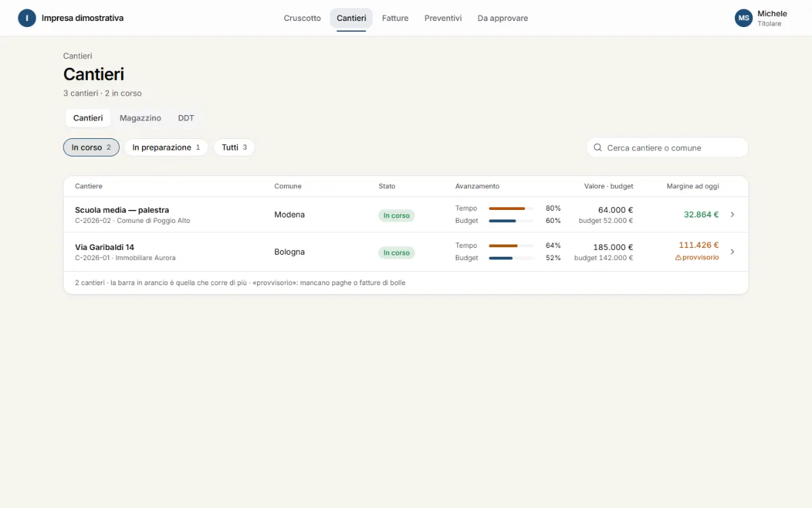
Task: Click the Avanzamento column header
Action: pyautogui.click(x=477, y=186)
